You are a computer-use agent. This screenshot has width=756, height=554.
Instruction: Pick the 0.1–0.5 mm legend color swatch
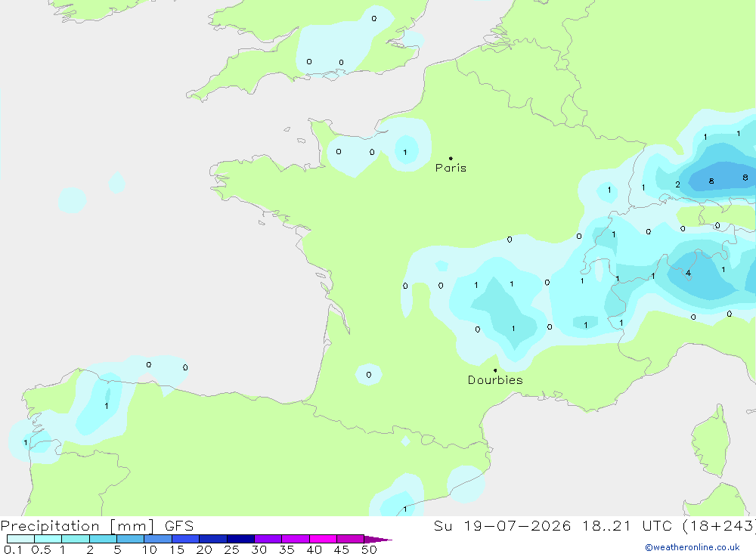tap(20, 539)
